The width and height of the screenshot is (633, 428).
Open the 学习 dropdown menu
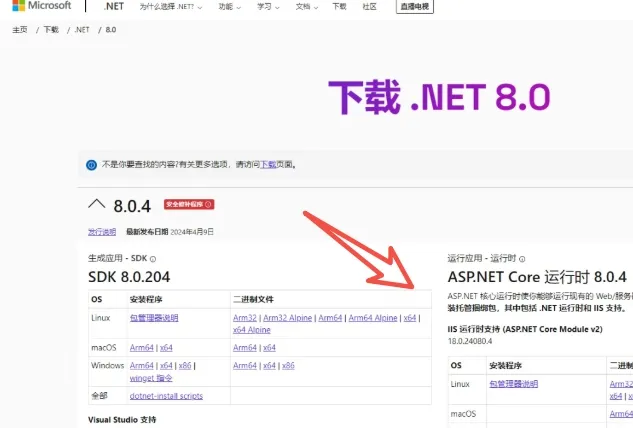[268, 6]
